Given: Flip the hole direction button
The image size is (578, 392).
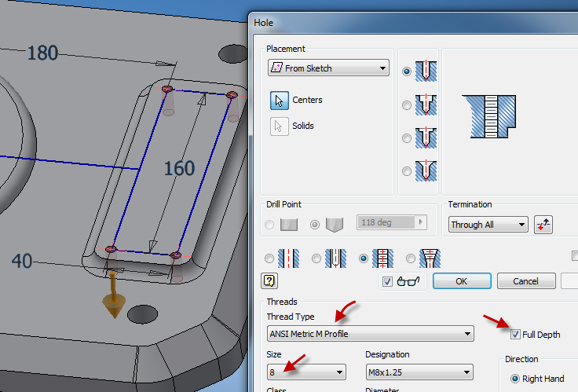Looking at the screenshot, I should (543, 225).
